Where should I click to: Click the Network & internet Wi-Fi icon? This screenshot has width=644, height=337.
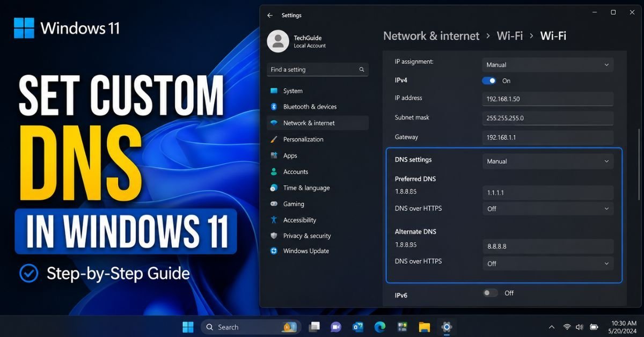coord(274,123)
